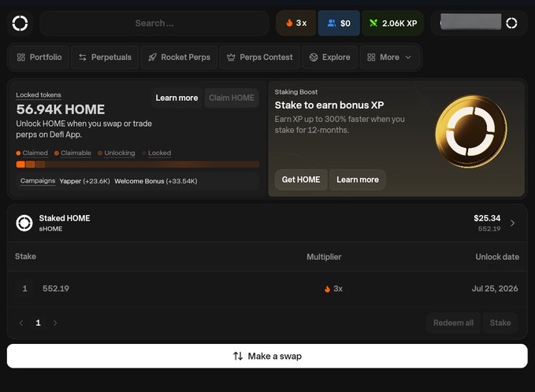Click the 3x flame multiplier in stake row
The width and height of the screenshot is (535, 392).
coord(333,289)
